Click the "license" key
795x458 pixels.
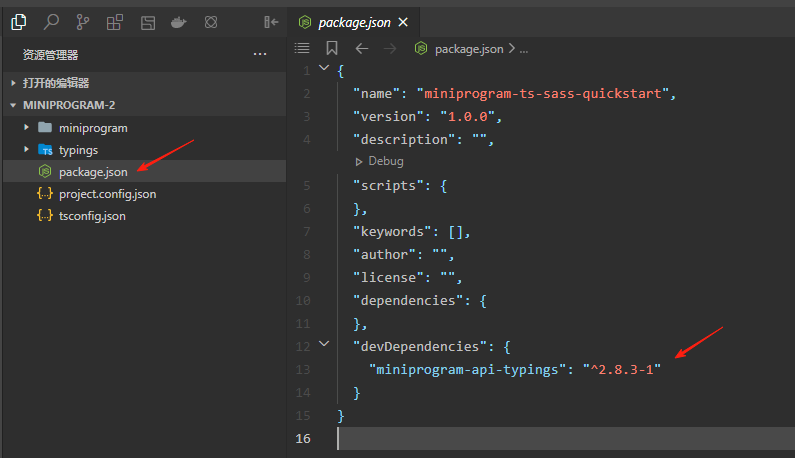388,277
